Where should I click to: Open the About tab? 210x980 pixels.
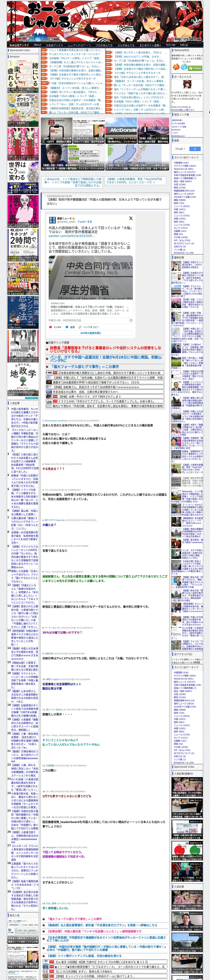(37, 45)
